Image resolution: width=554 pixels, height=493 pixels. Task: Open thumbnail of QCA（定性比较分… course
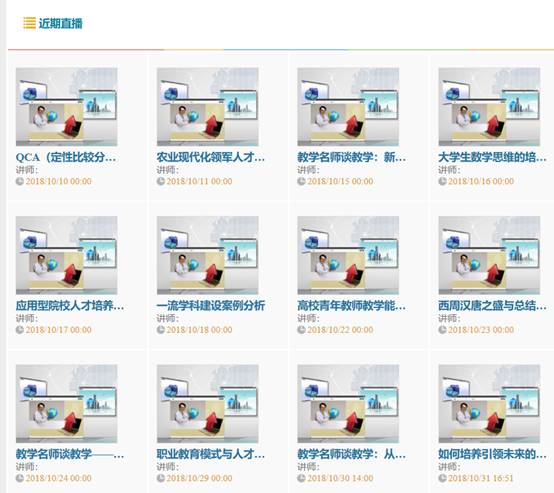pos(66,107)
